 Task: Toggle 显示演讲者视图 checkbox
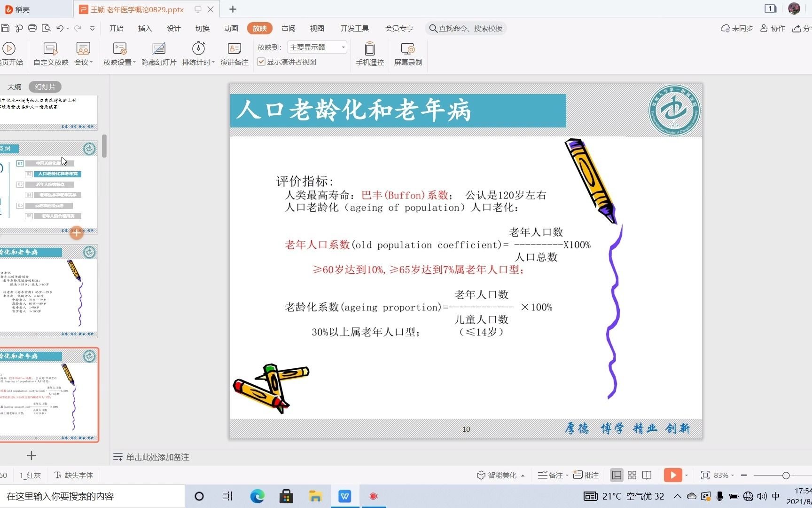pos(261,62)
